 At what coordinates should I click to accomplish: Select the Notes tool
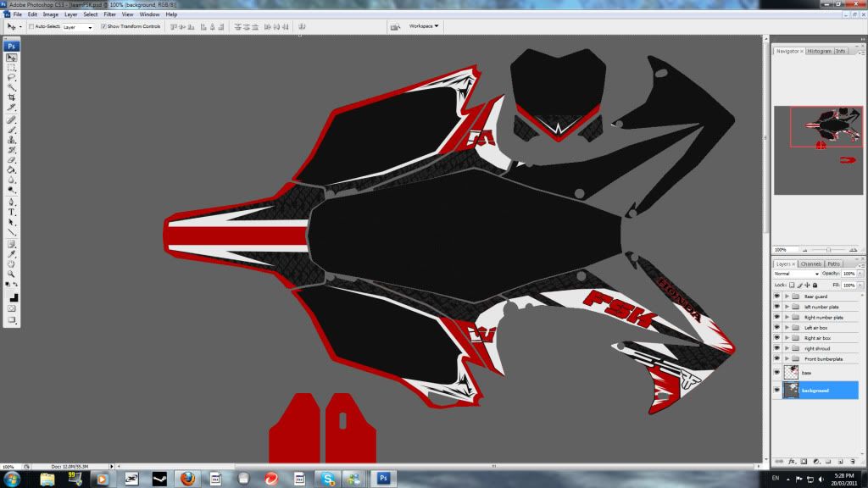click(x=12, y=244)
